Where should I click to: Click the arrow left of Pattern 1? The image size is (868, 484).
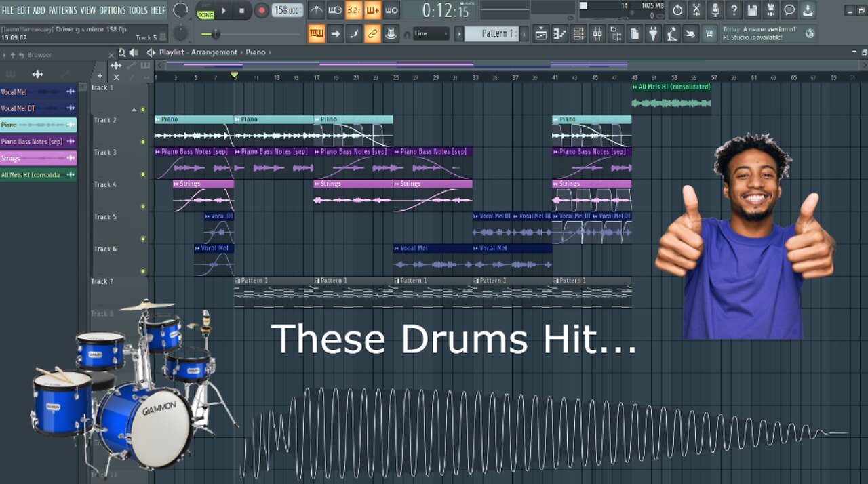point(459,33)
